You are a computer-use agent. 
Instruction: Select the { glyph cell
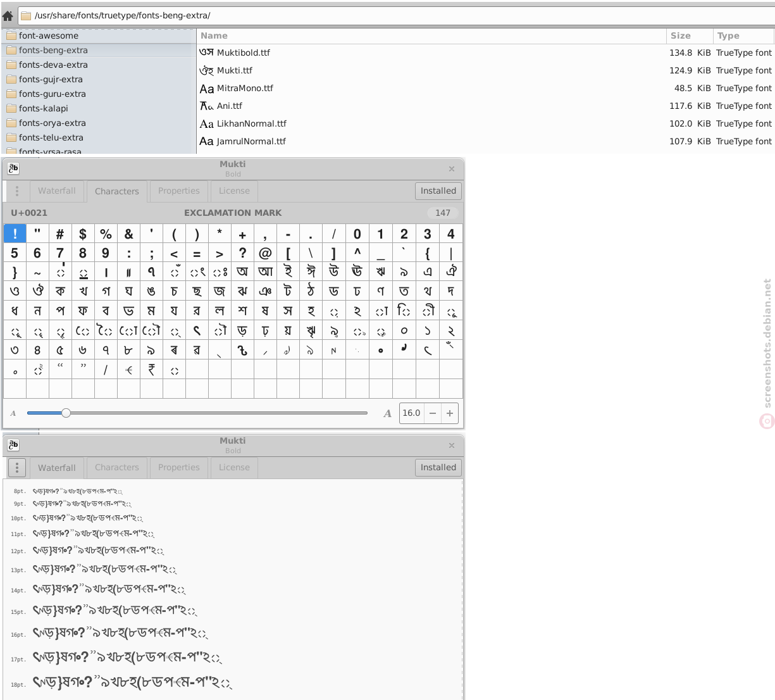click(x=428, y=253)
